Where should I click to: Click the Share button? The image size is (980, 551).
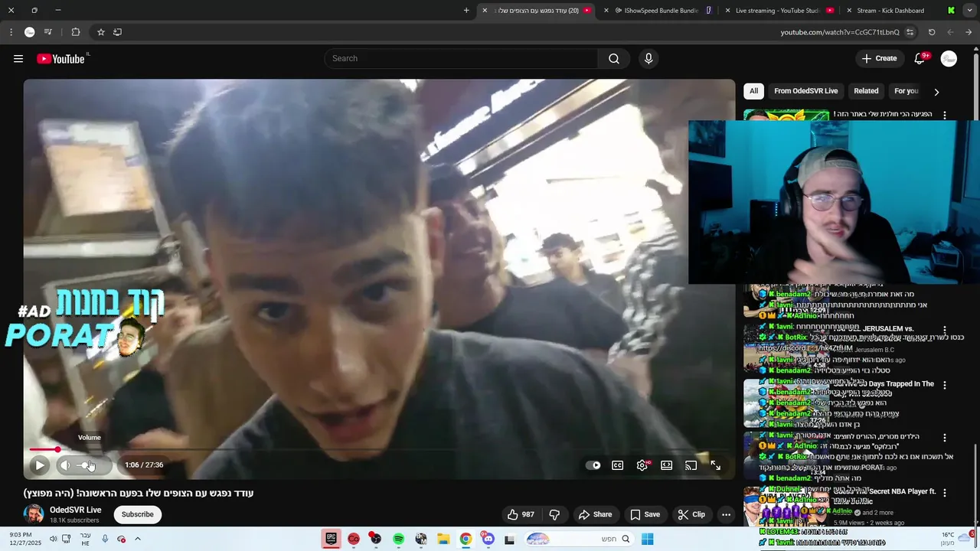tap(595, 515)
